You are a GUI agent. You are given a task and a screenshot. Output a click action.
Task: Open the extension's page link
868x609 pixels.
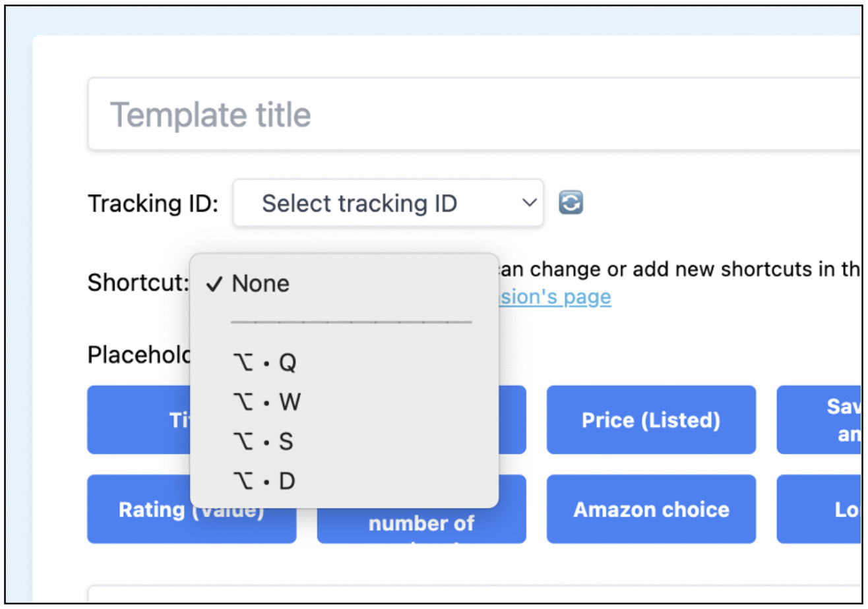tap(554, 298)
